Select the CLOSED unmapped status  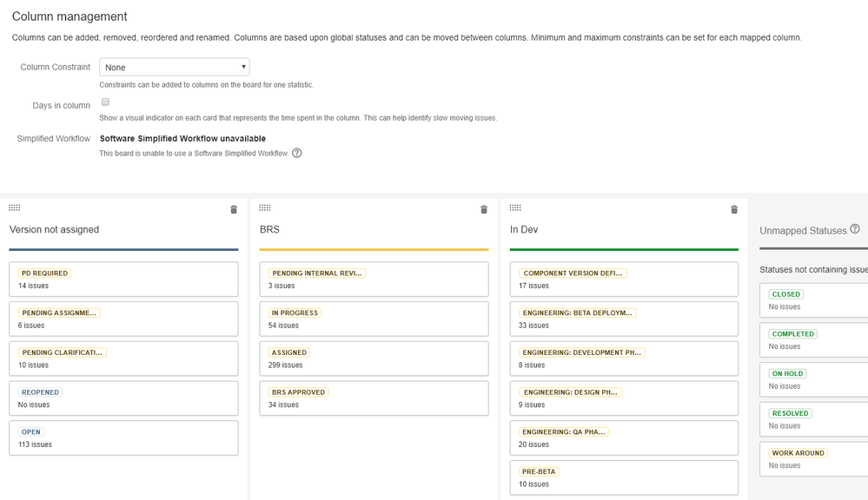pos(814,300)
